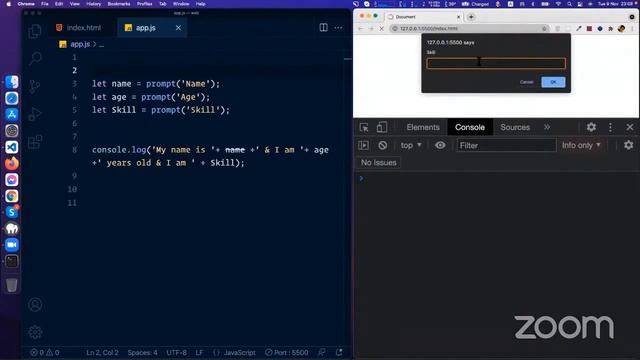Screen dimensions: 640x360
Task: Open Terminal from the dock
Action: point(12,261)
